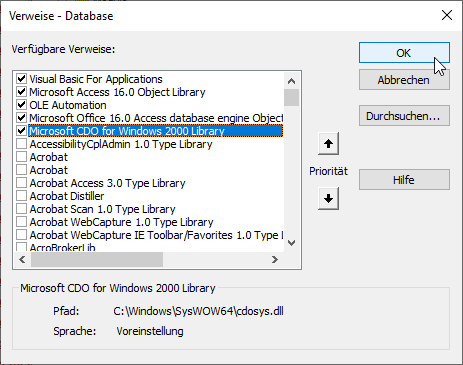Open Hilfe for the dialog

[x=404, y=180]
